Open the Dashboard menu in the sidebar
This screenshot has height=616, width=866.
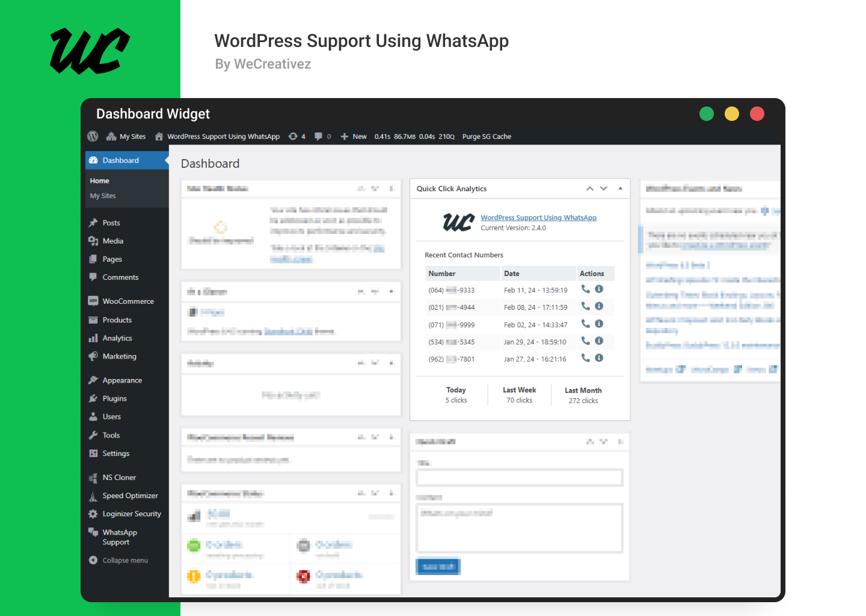tap(127, 161)
